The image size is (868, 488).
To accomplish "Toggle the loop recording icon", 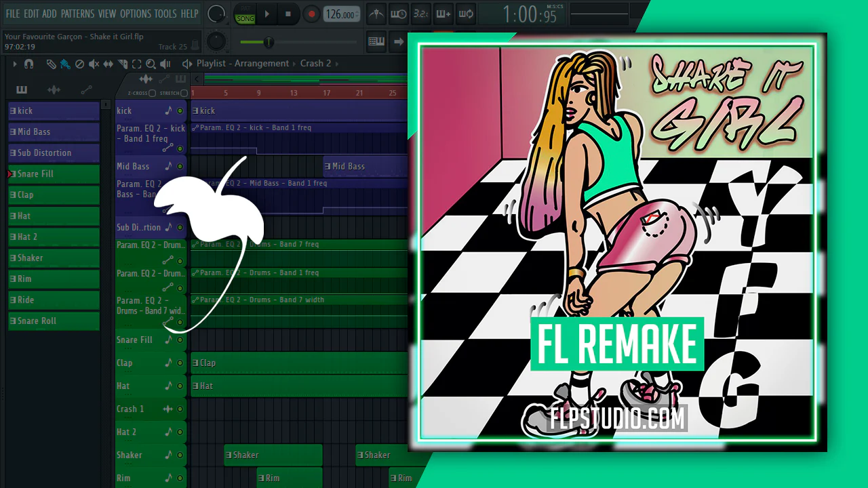I will point(465,14).
